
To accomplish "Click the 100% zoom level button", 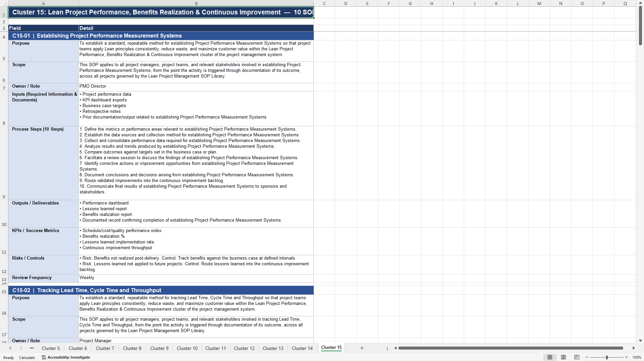I will pyautogui.click(x=637, y=357).
